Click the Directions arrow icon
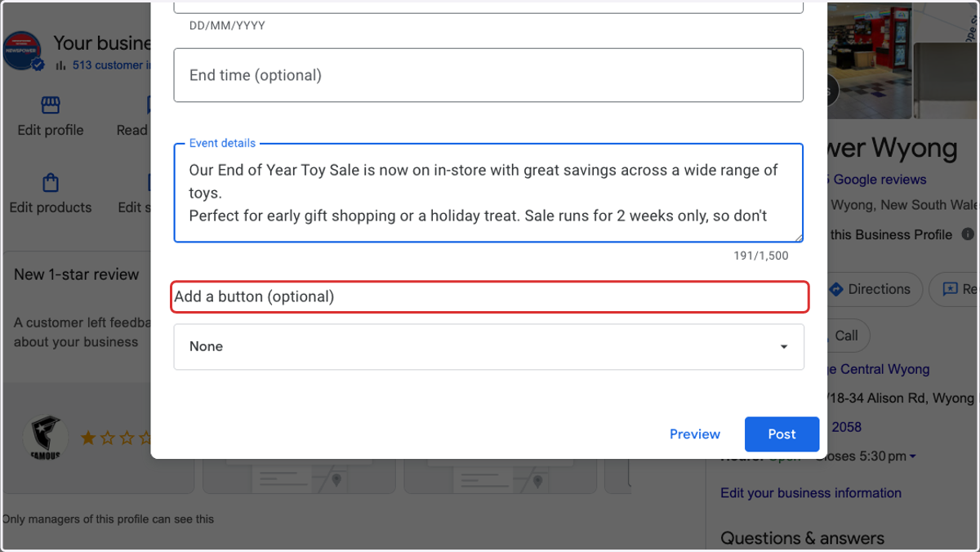Viewport: 980px width, 552px height. click(835, 289)
